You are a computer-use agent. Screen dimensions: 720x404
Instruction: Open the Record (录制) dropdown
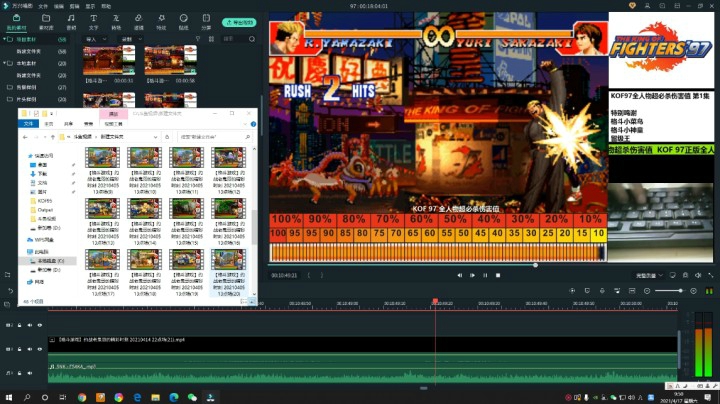point(132,39)
